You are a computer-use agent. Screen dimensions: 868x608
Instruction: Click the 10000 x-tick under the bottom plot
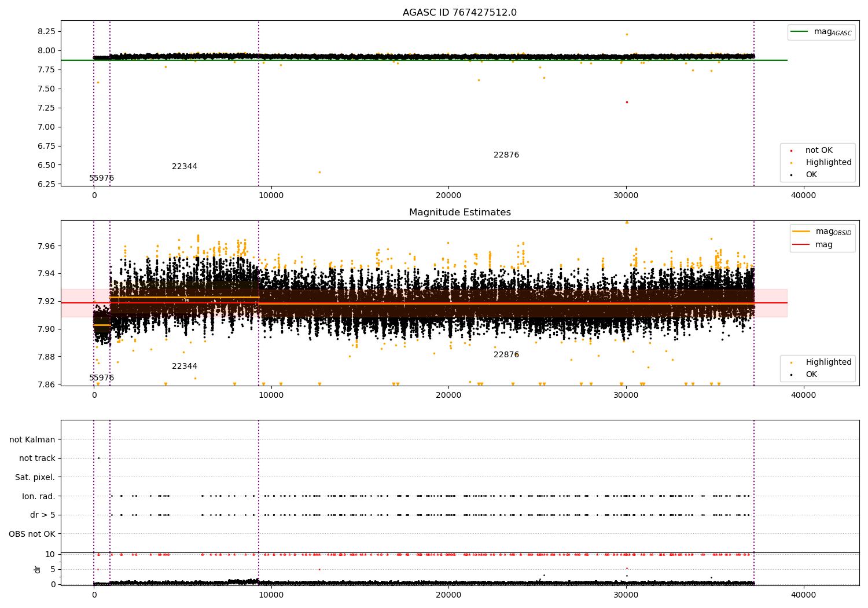tap(271, 595)
